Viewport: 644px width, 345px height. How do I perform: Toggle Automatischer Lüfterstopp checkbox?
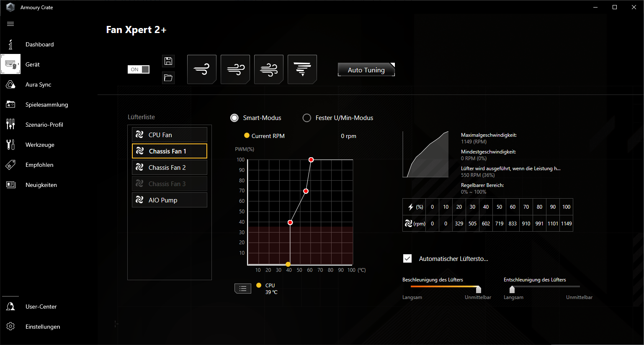[407, 258]
